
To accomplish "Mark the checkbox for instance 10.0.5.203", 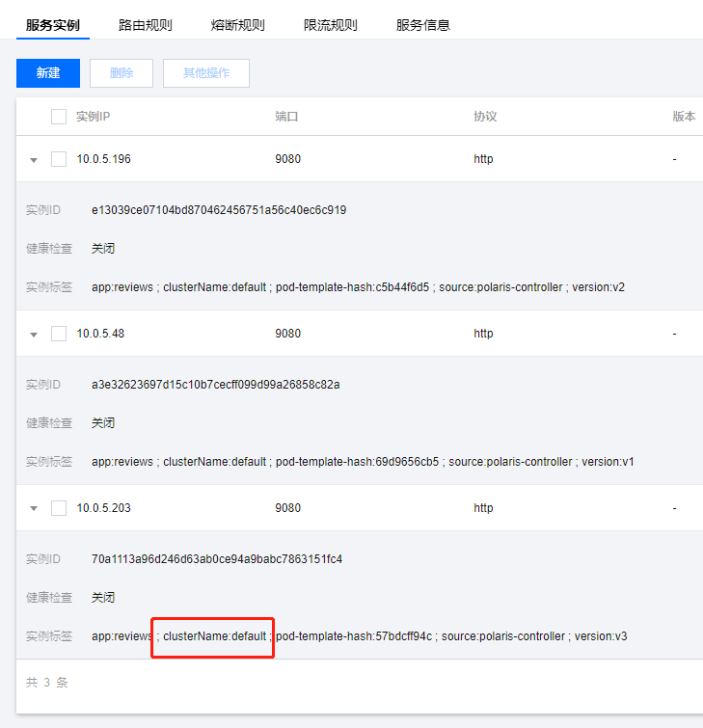I will 59,508.
